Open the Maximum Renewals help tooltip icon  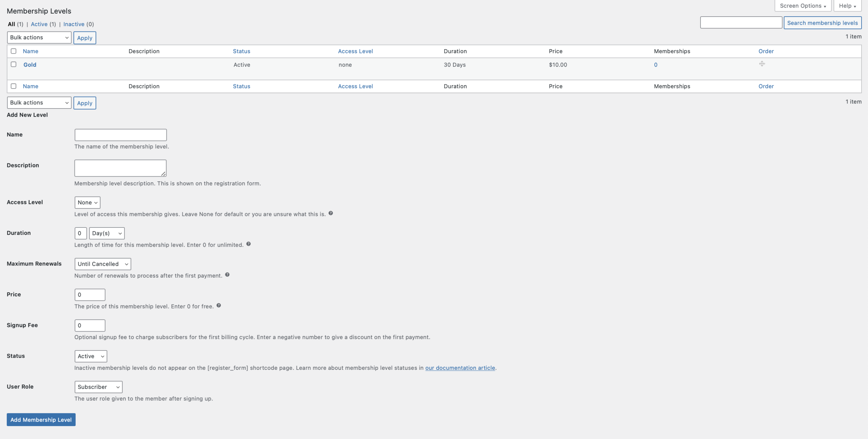(x=227, y=275)
